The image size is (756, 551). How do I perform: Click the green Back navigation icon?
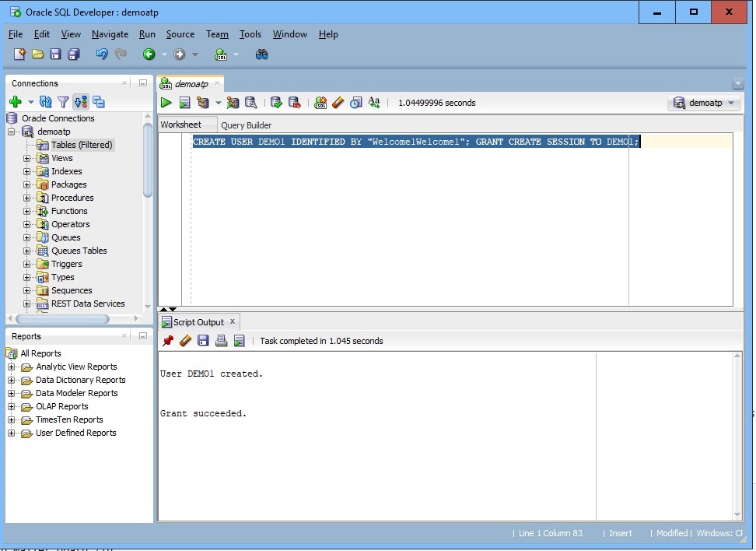(149, 54)
